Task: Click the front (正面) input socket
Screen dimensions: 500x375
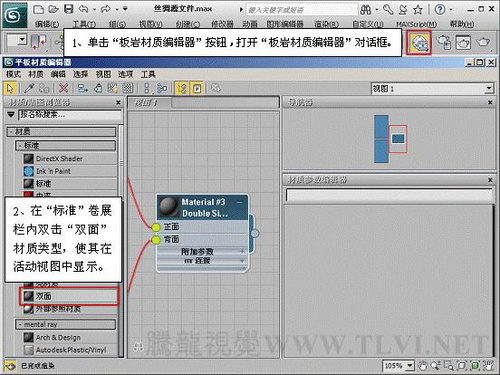Action: [x=156, y=227]
